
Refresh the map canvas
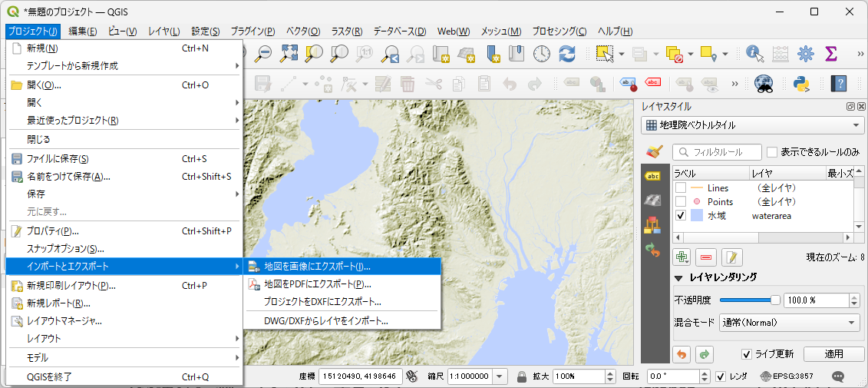(x=567, y=53)
